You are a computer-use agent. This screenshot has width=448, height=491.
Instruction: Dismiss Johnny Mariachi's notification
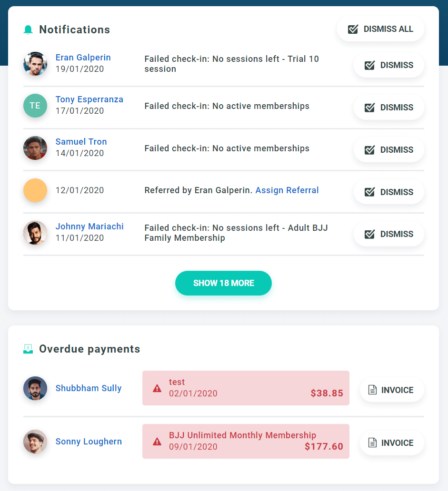click(x=389, y=234)
